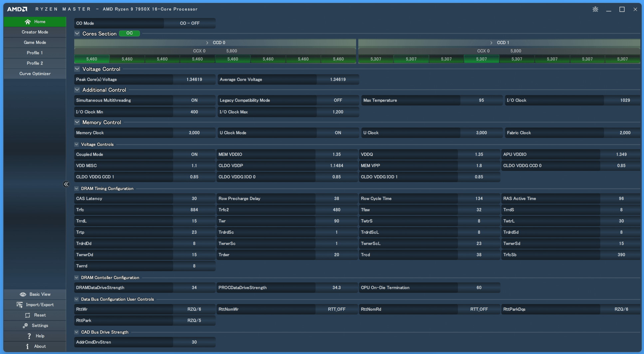The width and height of the screenshot is (644, 354).
Task: Toggle the OC indicator in Cores Section
Action: point(129,33)
